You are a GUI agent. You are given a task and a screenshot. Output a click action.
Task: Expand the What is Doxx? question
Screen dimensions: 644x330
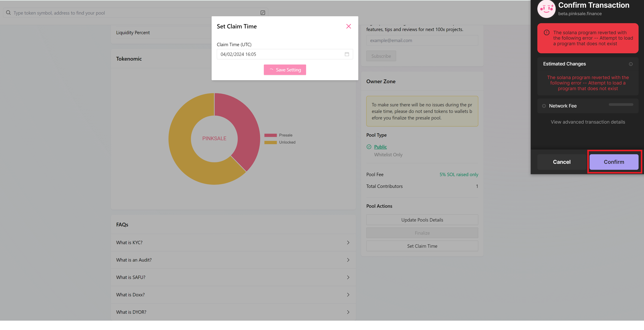(233, 295)
